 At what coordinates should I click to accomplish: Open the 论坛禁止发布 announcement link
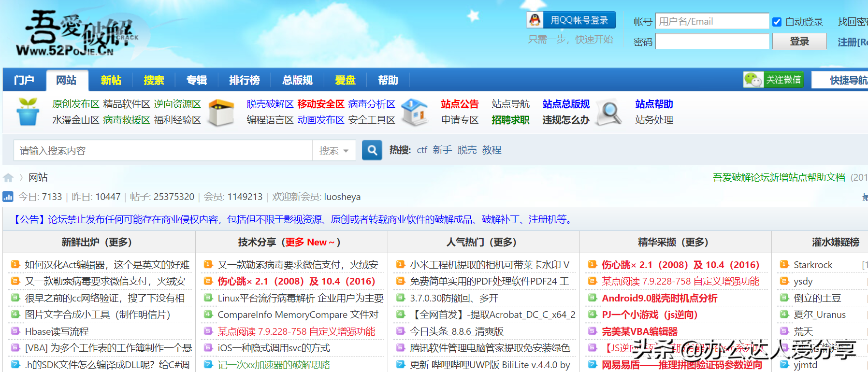[x=293, y=220]
